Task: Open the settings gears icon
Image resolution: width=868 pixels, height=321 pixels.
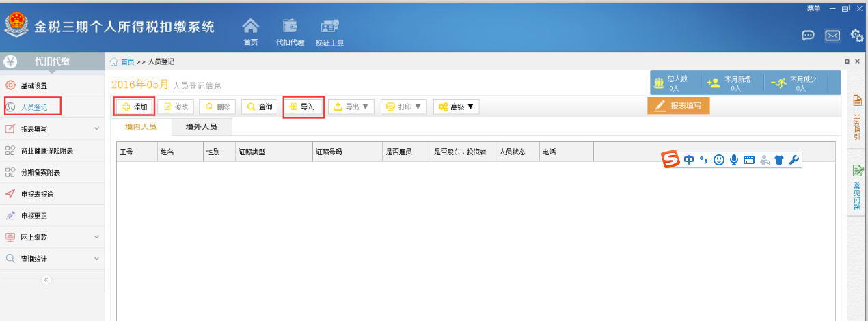Action: pyautogui.click(x=857, y=36)
